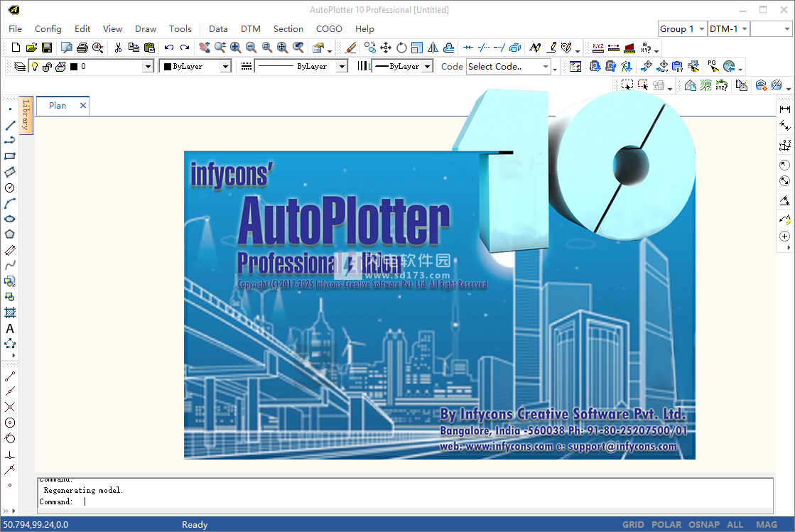Image resolution: width=795 pixels, height=532 pixels.
Task: Open the lineweight ByLayer dropdown
Action: coord(428,66)
